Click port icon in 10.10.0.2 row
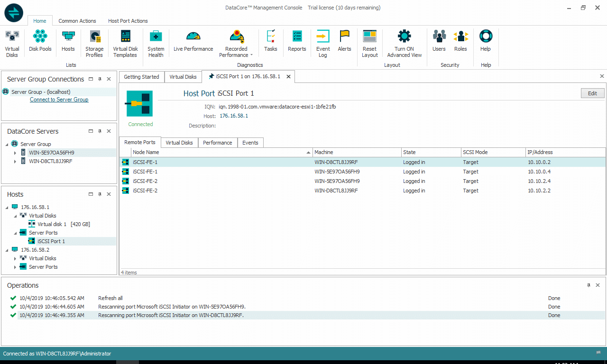The image size is (607, 364). pyautogui.click(x=126, y=162)
